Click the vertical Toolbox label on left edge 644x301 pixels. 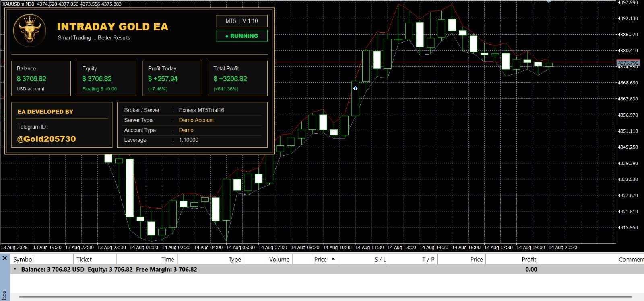pos(4,295)
